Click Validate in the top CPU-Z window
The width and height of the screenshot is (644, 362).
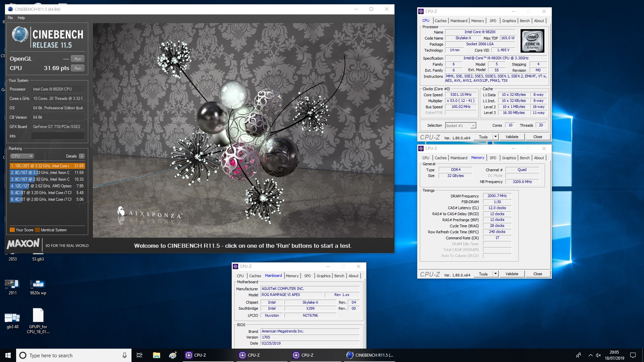pyautogui.click(x=512, y=137)
